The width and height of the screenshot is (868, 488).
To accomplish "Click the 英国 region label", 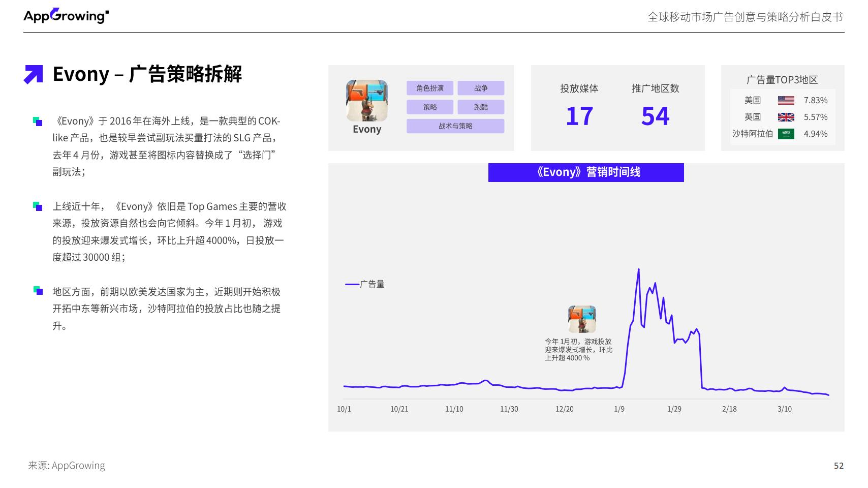I will click(753, 117).
